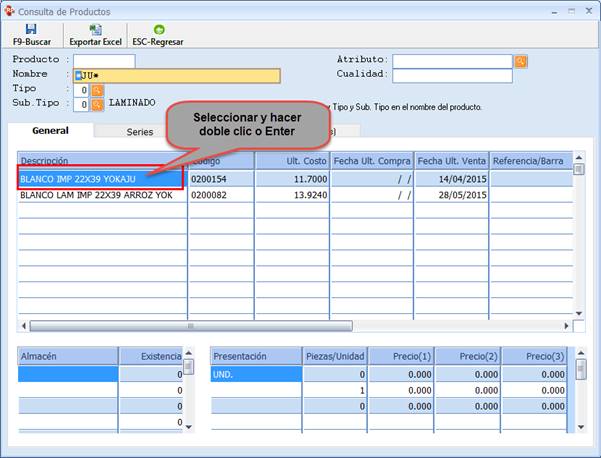Focus the Nombre search field
601x458 pixels.
[180, 76]
